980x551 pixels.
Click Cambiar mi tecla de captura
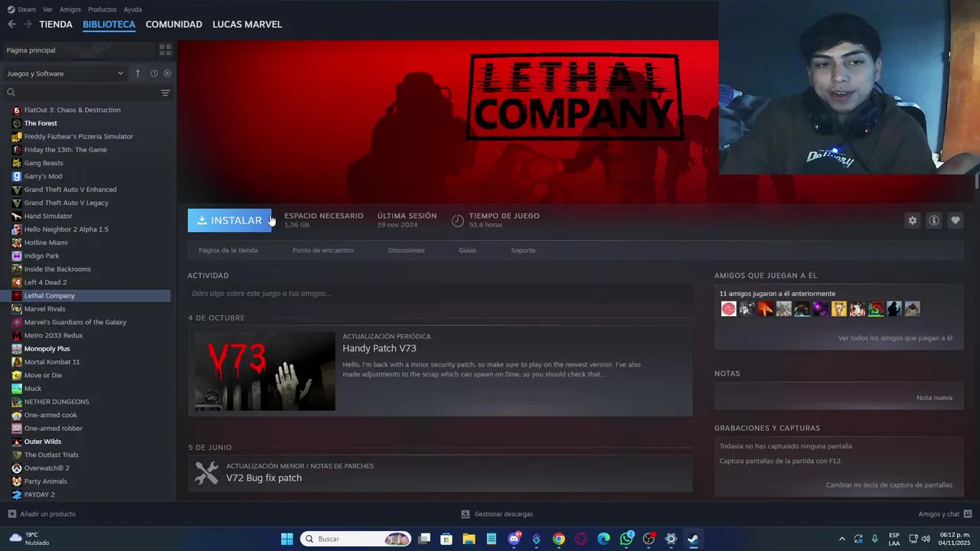tap(889, 485)
